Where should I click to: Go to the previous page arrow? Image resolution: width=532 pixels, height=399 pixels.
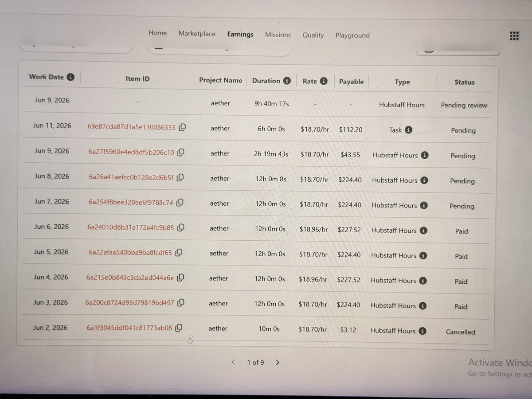pos(234,362)
